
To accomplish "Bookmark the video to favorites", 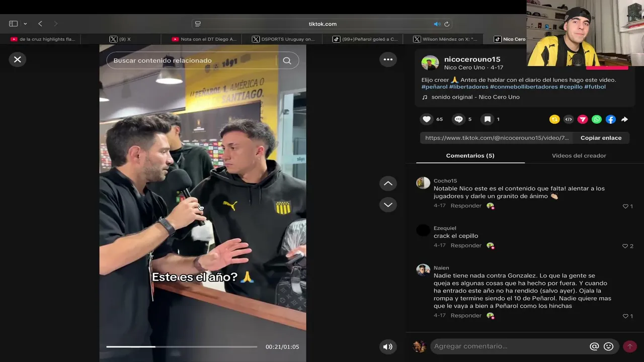I will (x=487, y=119).
